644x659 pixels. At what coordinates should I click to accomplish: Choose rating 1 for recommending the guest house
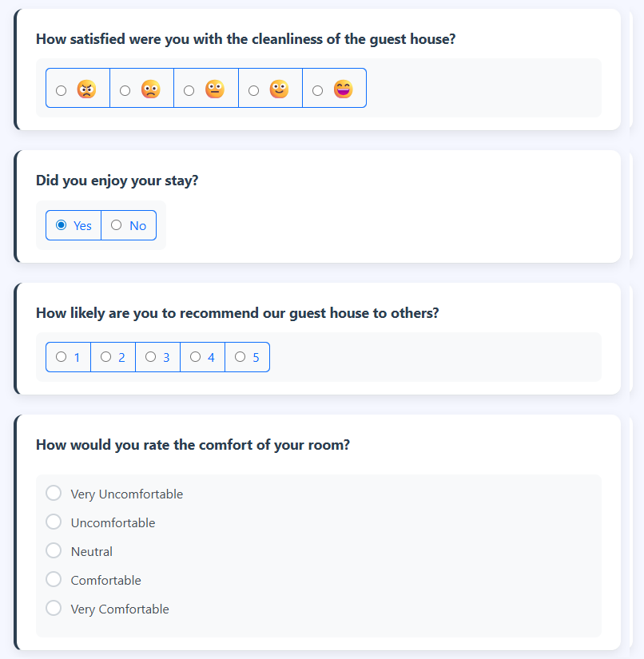pos(60,357)
